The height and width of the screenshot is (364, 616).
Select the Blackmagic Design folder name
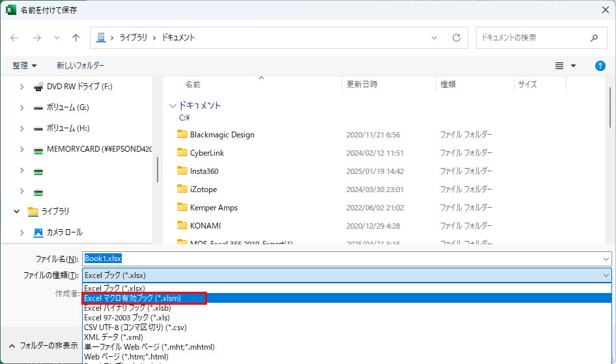(x=222, y=135)
